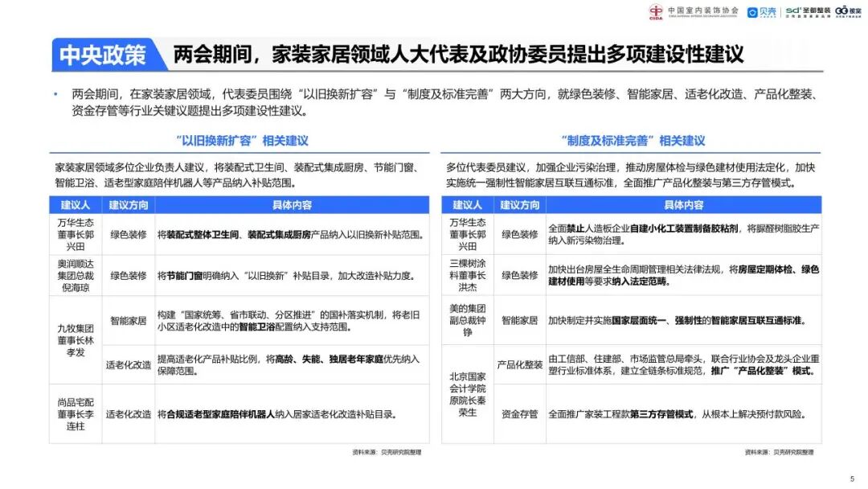Click the 北京国家会计学院原院长秦荣生 cell

(467, 394)
